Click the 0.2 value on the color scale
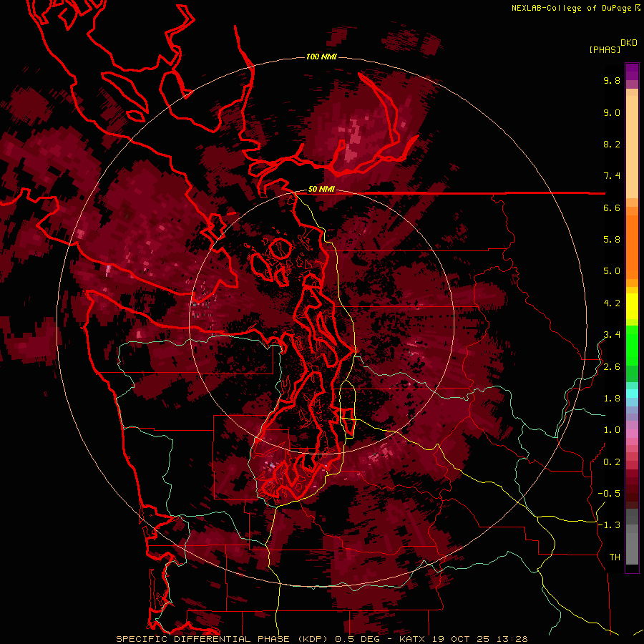 [612, 462]
